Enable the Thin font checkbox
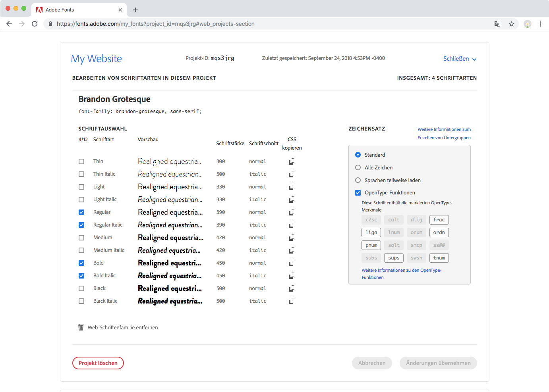 pos(81,161)
